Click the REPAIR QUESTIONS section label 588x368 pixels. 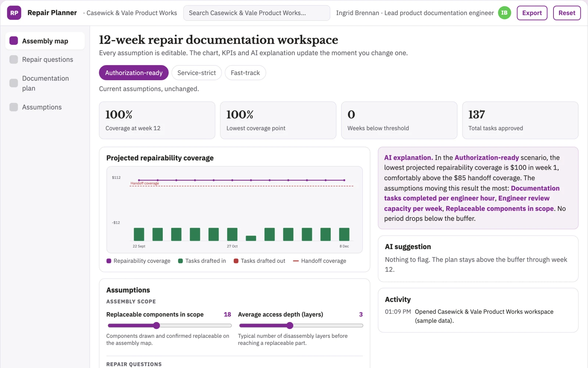[134, 364]
